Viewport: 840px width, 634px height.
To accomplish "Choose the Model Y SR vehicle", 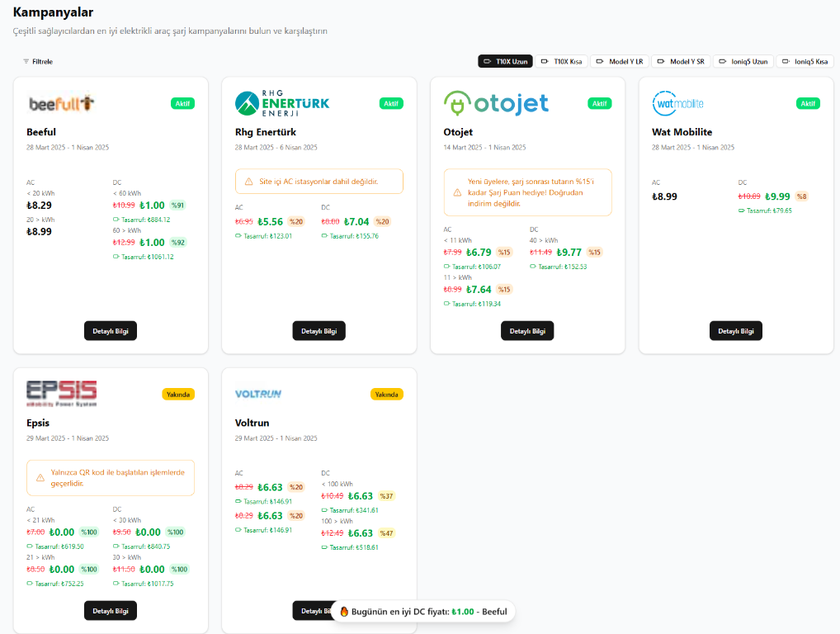I will (681, 61).
